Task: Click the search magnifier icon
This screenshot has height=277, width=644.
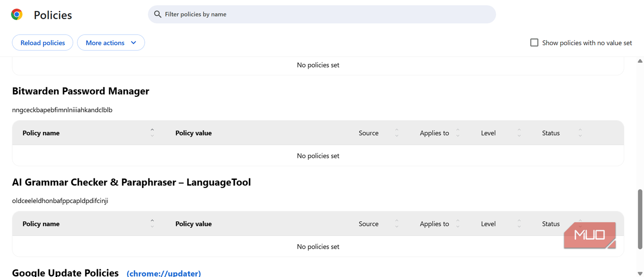Action: pyautogui.click(x=158, y=14)
